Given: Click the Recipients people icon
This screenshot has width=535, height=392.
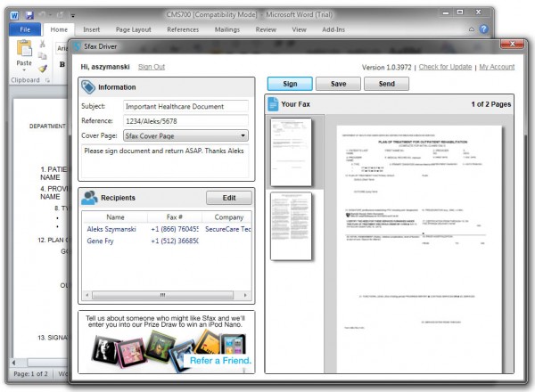Looking at the screenshot, I should [x=89, y=198].
